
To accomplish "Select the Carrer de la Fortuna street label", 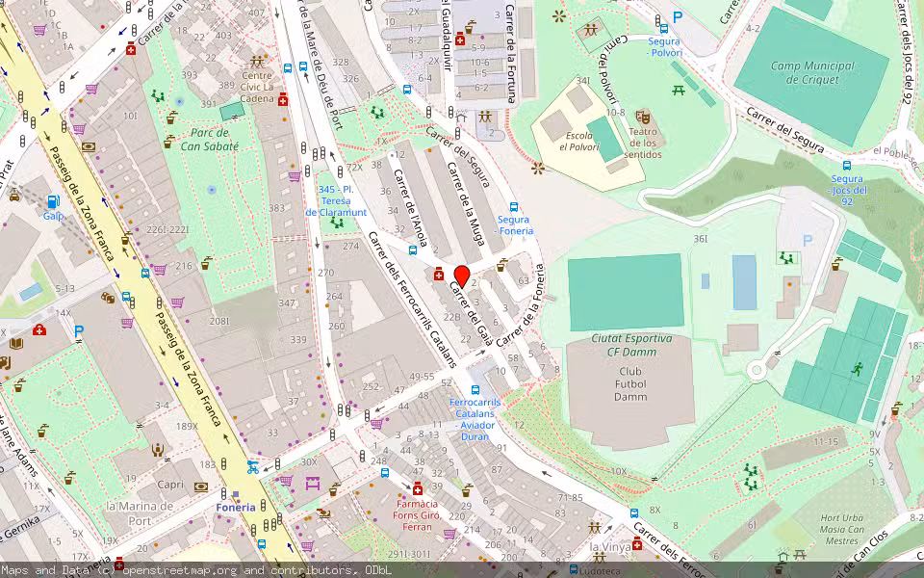I will coord(511,54).
